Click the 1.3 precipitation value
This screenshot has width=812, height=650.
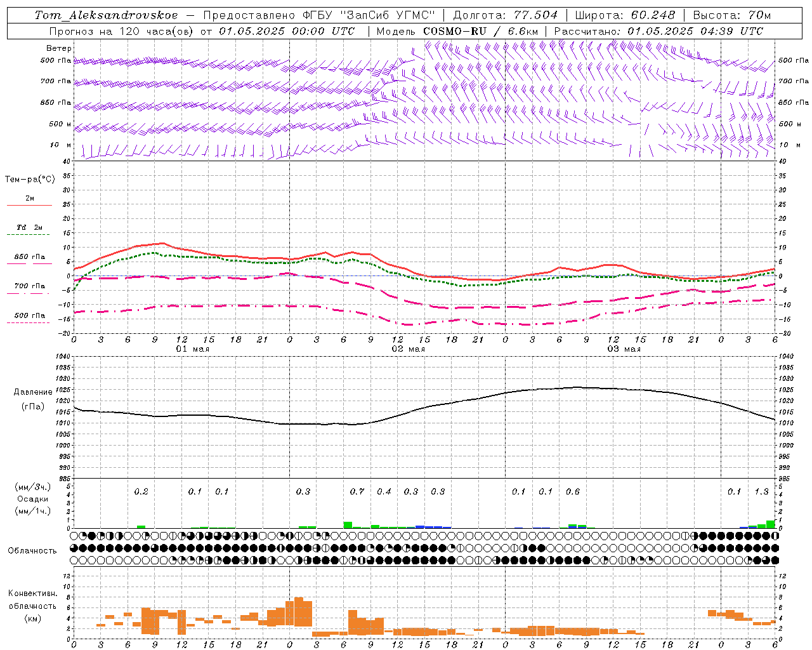(x=761, y=492)
